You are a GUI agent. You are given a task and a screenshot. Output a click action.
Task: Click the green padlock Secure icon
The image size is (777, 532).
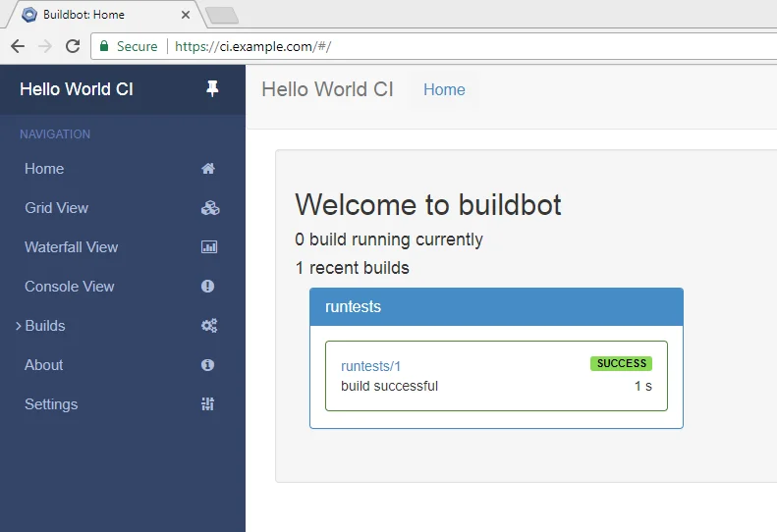tap(104, 46)
